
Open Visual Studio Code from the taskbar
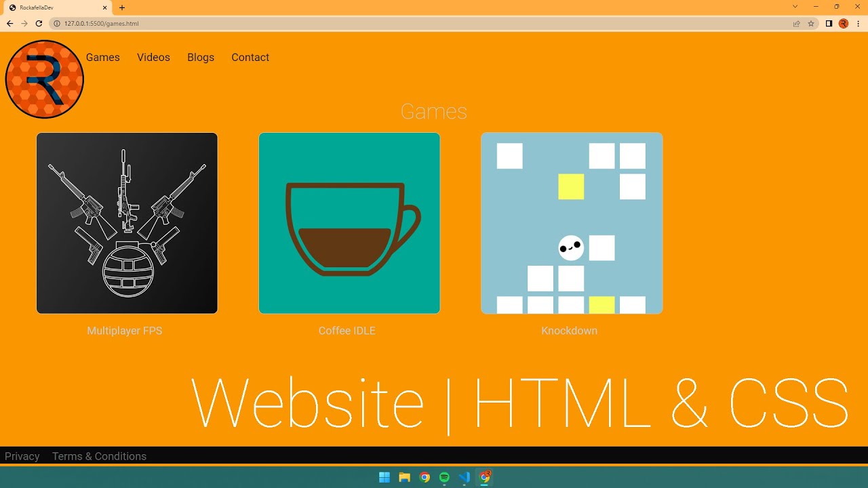[x=465, y=477]
